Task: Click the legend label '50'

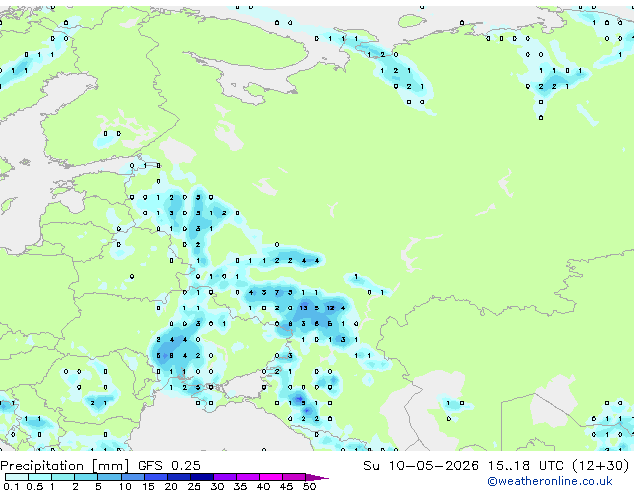Action: (309, 486)
